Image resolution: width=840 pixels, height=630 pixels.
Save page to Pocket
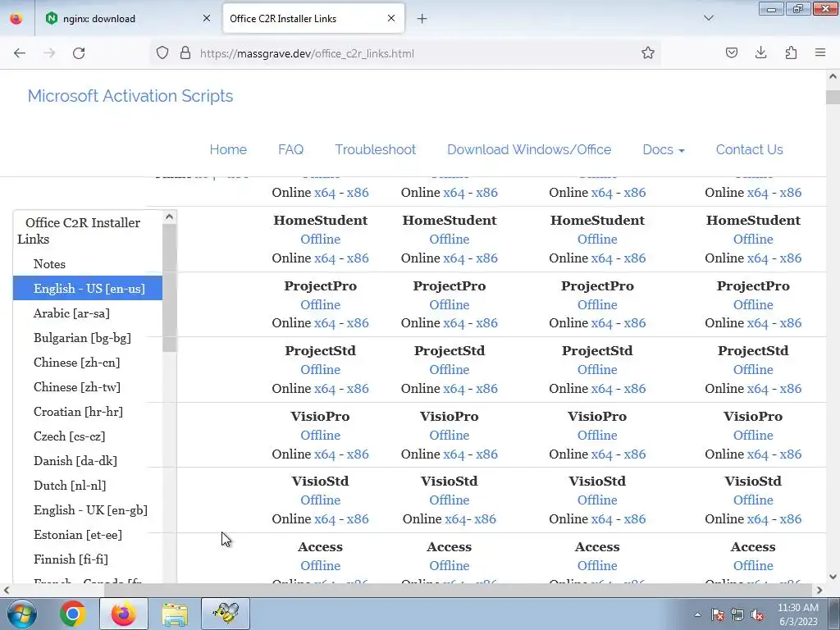[731, 53]
